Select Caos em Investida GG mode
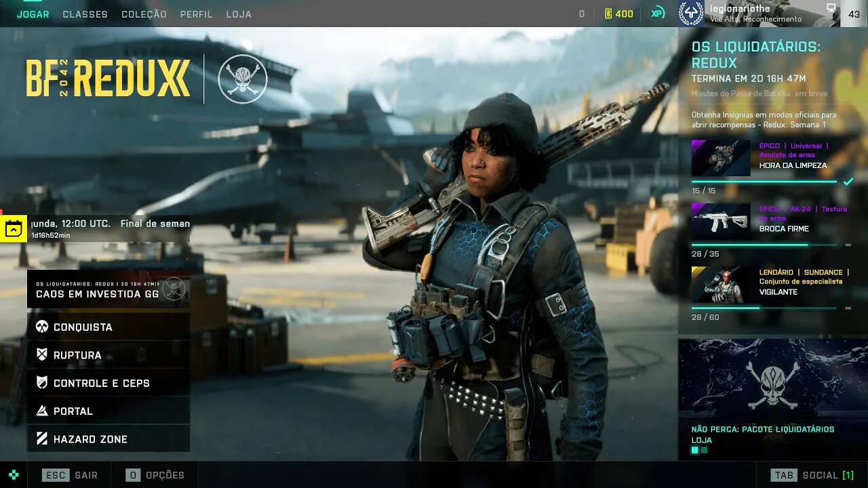This screenshot has width=868, height=488. [x=108, y=289]
